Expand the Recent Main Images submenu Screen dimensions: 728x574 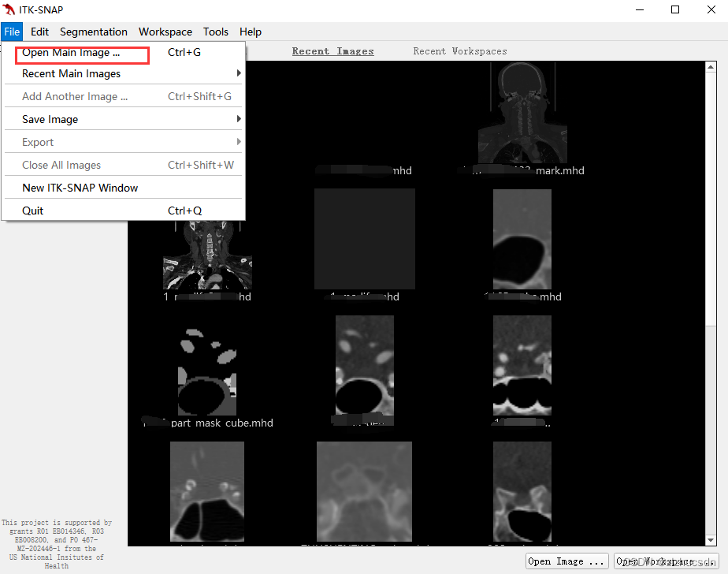[124, 73]
